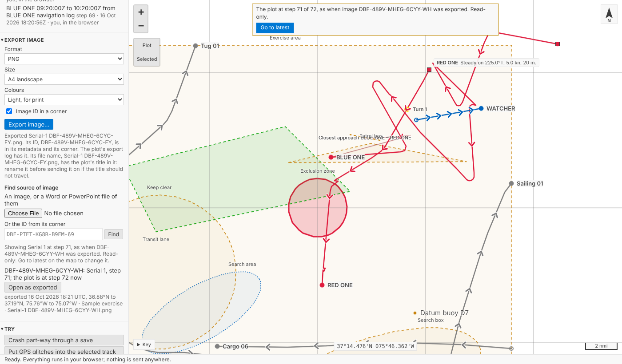Click the Search box label
The image size is (622, 364).
tap(431, 320)
